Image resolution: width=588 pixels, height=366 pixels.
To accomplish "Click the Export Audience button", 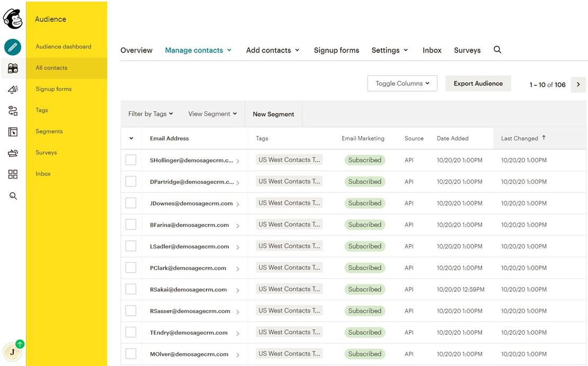I will 478,84.
